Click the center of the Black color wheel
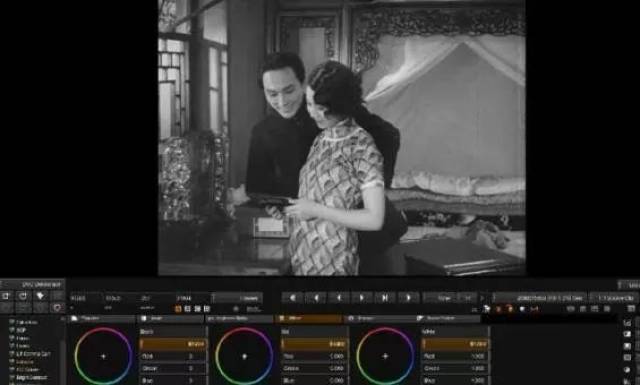This screenshot has height=385, width=640. pos(103,356)
